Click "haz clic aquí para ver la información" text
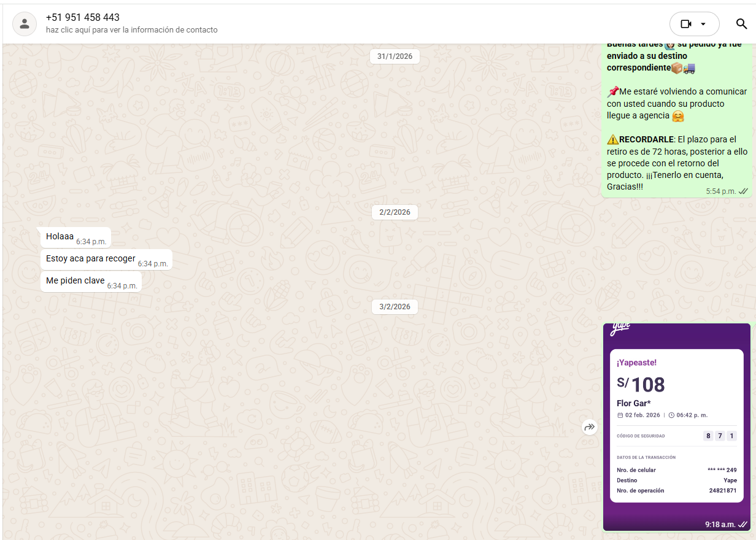The width and height of the screenshot is (756, 540). point(131,30)
